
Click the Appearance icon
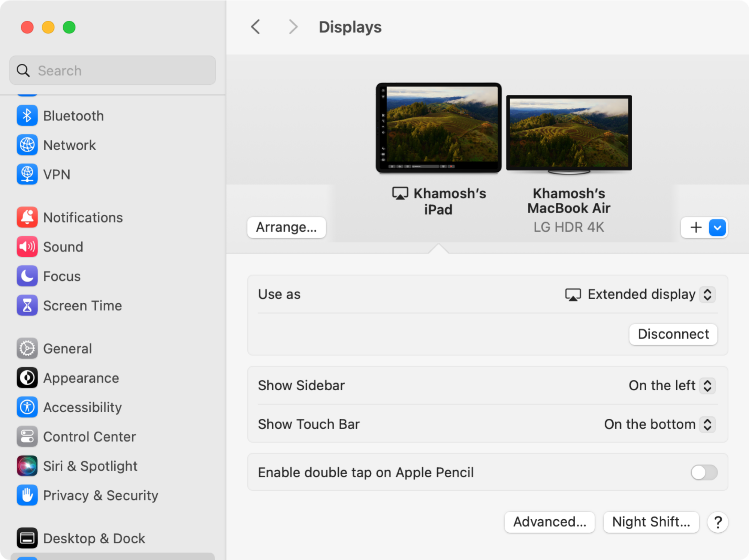27,378
